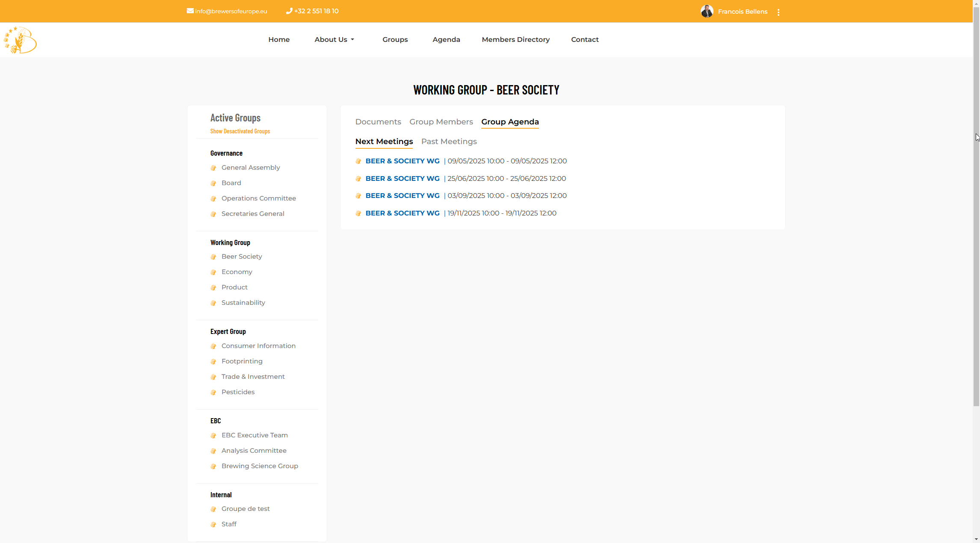Image resolution: width=980 pixels, height=543 pixels.
Task: Click the Brewers of Europe logo
Action: (20, 40)
